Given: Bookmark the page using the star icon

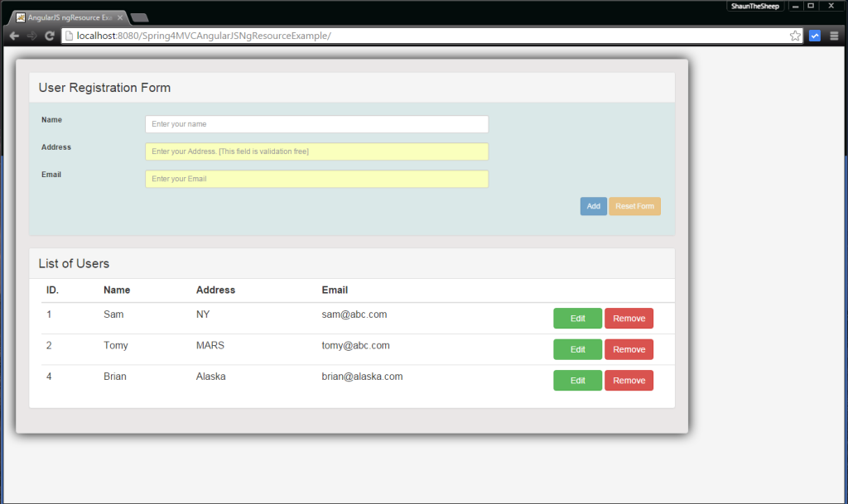Looking at the screenshot, I should click(x=794, y=36).
